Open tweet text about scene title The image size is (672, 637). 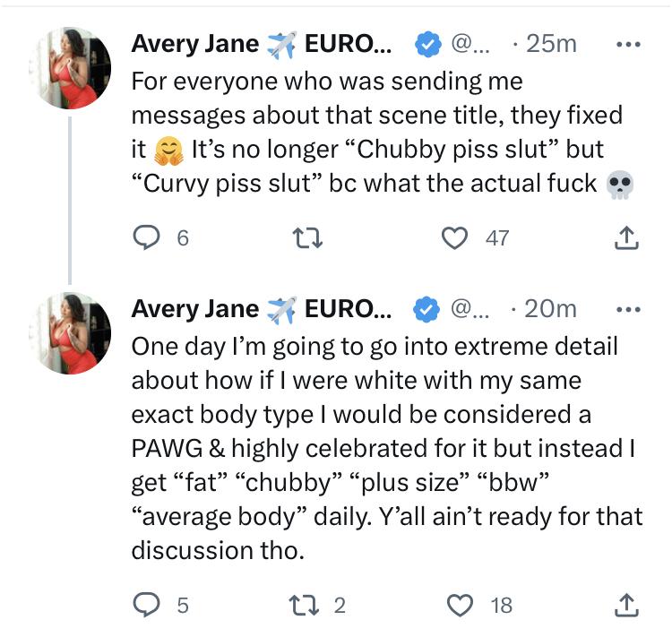click(x=376, y=132)
